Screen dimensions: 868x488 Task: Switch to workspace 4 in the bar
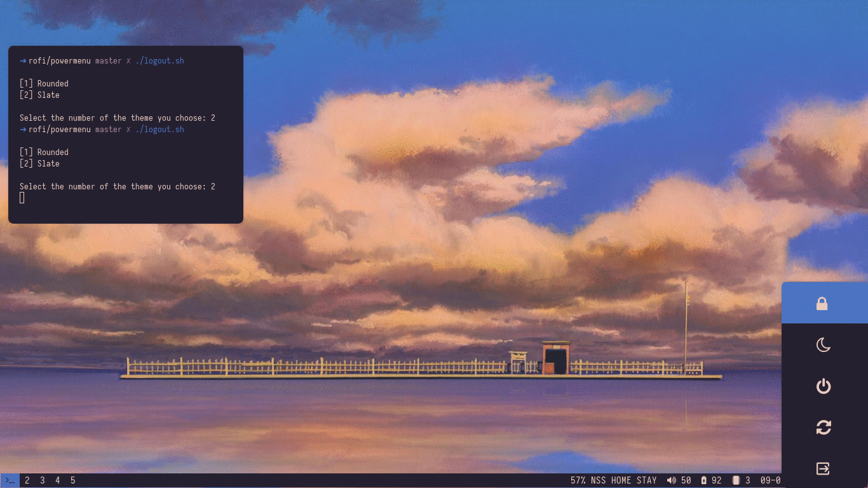(x=58, y=480)
